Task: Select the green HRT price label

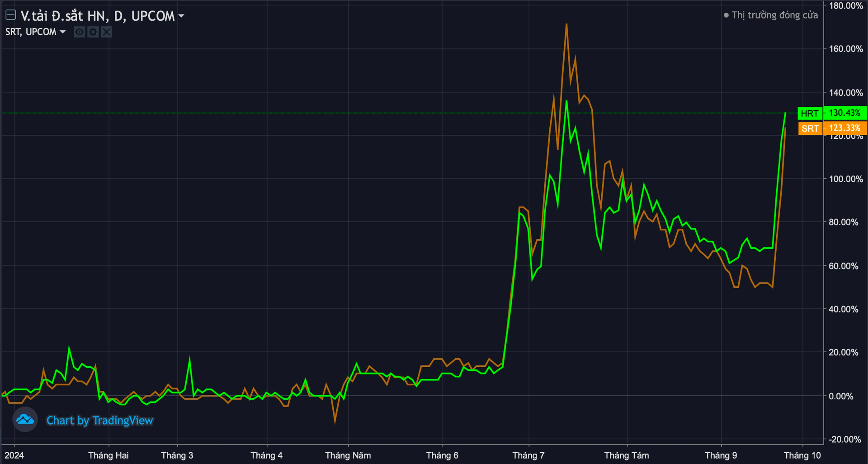Action: click(810, 114)
